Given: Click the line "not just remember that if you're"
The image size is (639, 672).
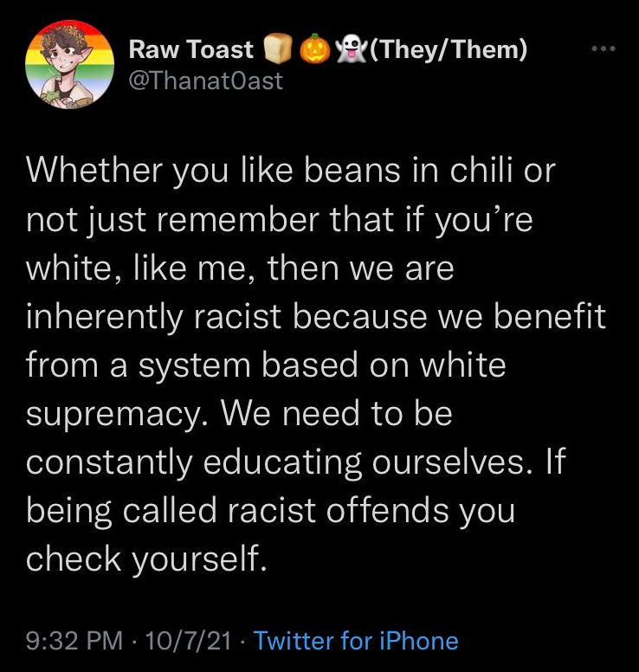Looking at the screenshot, I should pos(280,220).
